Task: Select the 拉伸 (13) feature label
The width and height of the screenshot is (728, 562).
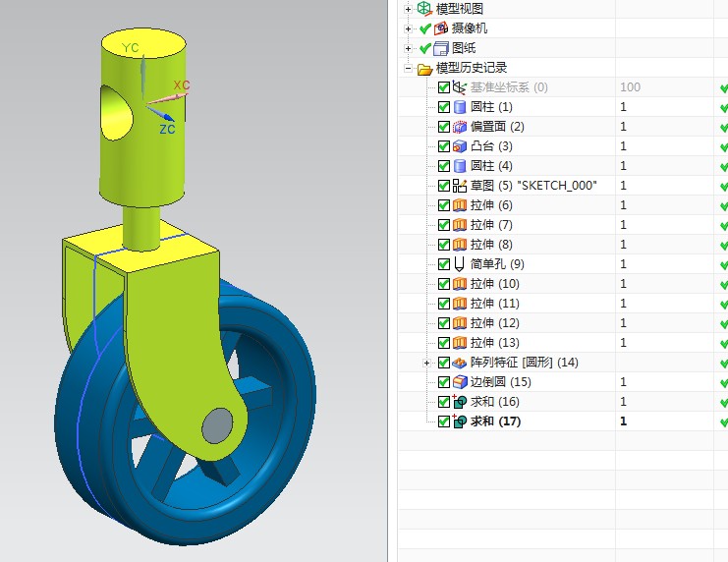Action: click(x=495, y=342)
